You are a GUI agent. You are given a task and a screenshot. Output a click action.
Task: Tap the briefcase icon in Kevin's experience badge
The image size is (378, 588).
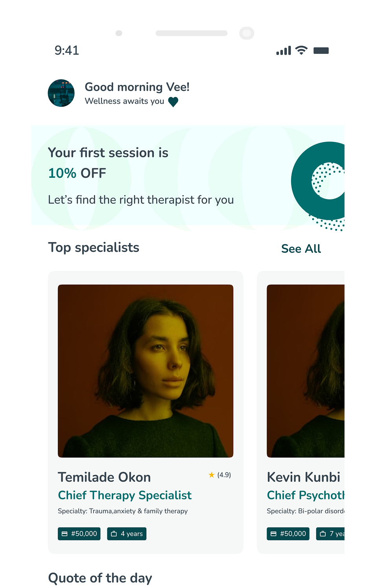(x=323, y=534)
